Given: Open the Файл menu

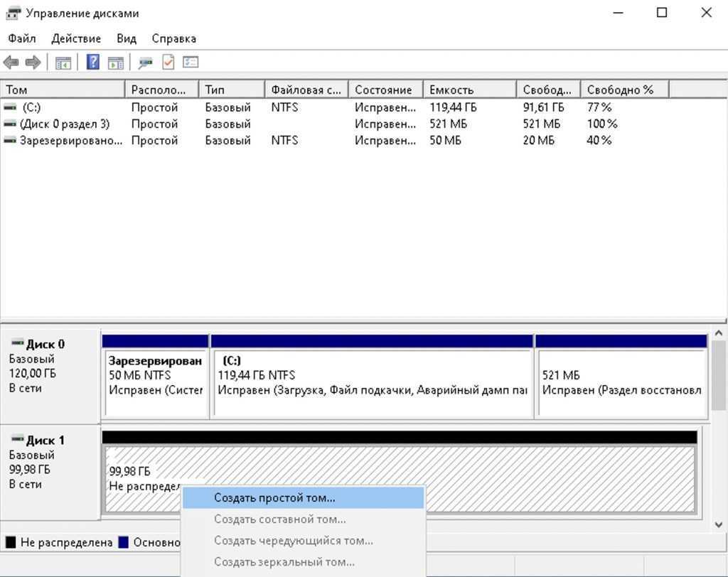Looking at the screenshot, I should tap(22, 38).
